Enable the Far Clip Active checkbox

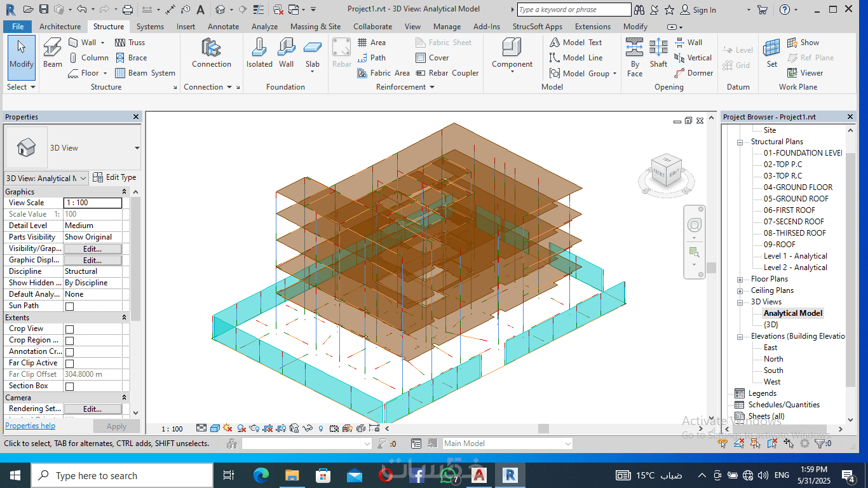pos(70,363)
